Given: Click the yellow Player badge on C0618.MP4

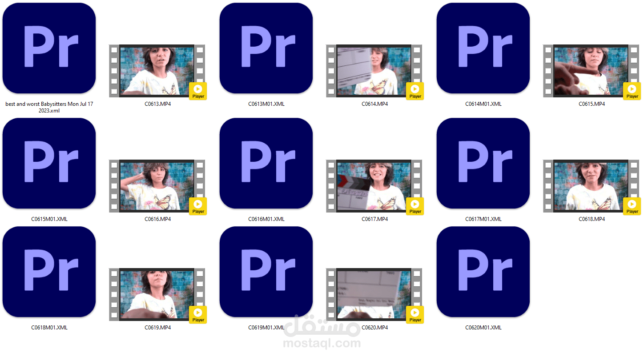Looking at the screenshot, I should click(x=632, y=206).
